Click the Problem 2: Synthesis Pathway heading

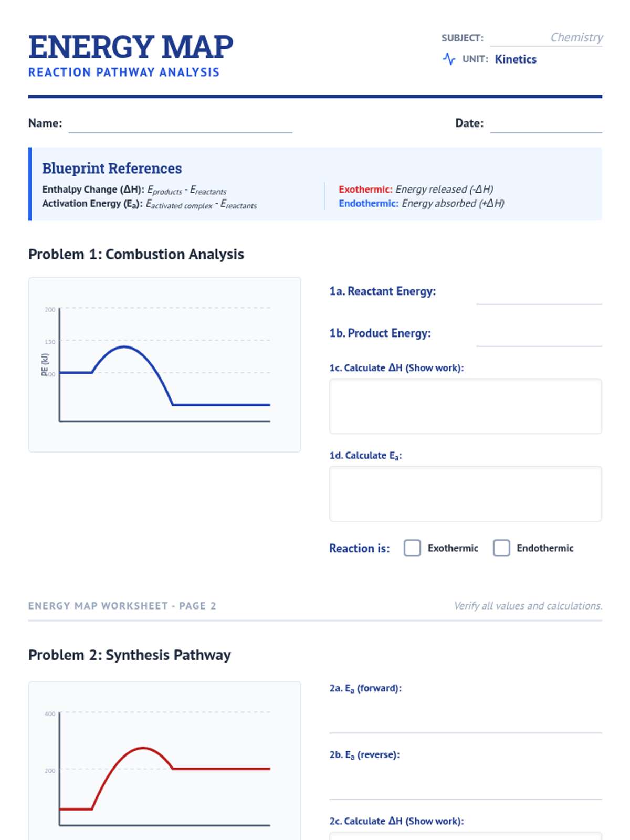coord(130,655)
